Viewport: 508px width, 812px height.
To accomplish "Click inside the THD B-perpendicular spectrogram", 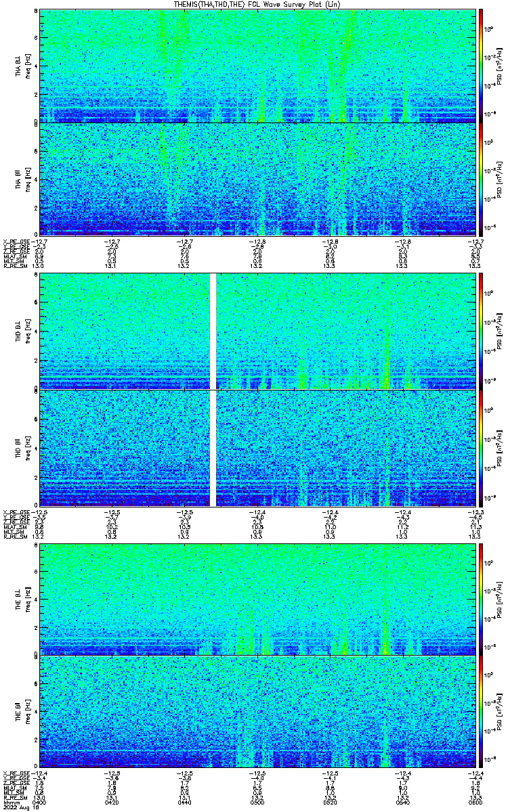I will (257, 332).
